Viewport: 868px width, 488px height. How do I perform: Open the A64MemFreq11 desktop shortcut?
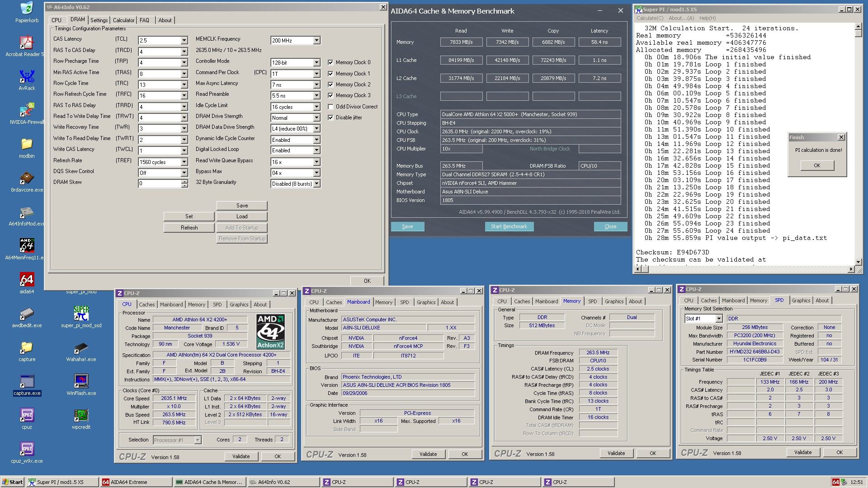(x=27, y=246)
